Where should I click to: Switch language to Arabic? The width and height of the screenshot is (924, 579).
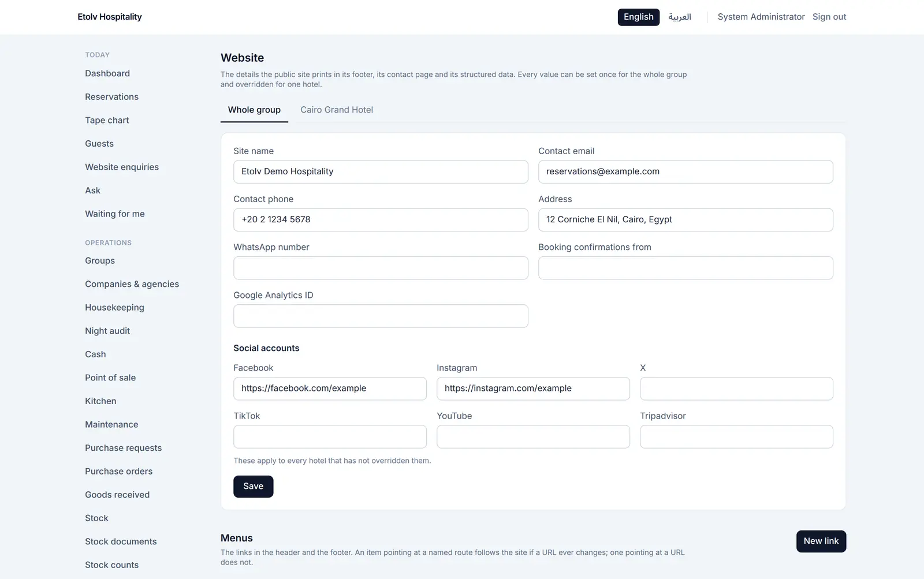pyautogui.click(x=680, y=17)
